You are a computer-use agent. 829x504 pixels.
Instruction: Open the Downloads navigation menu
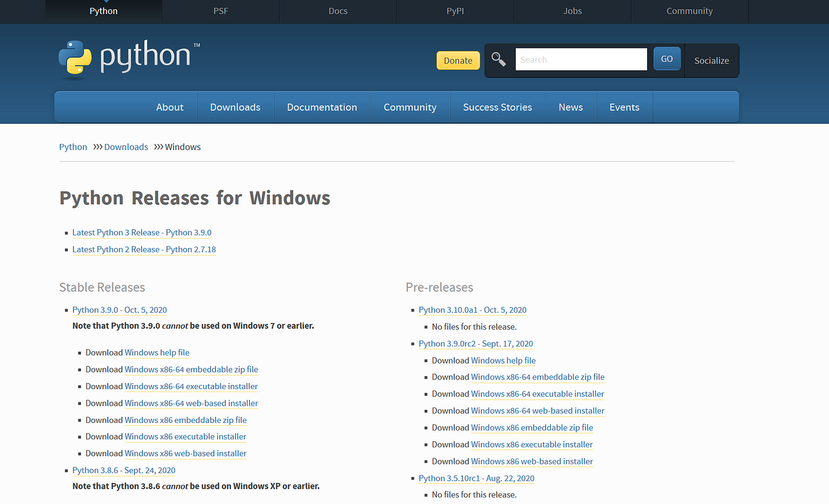coord(235,107)
